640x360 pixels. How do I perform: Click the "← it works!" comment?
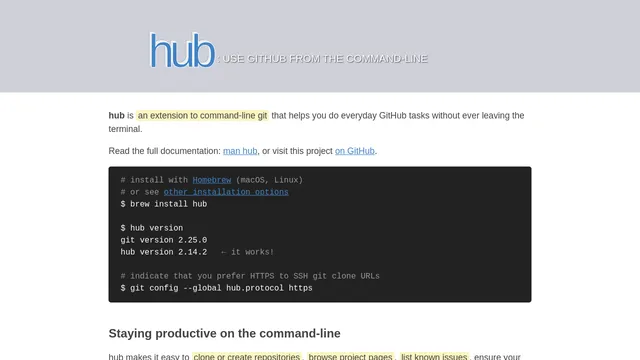point(247,252)
